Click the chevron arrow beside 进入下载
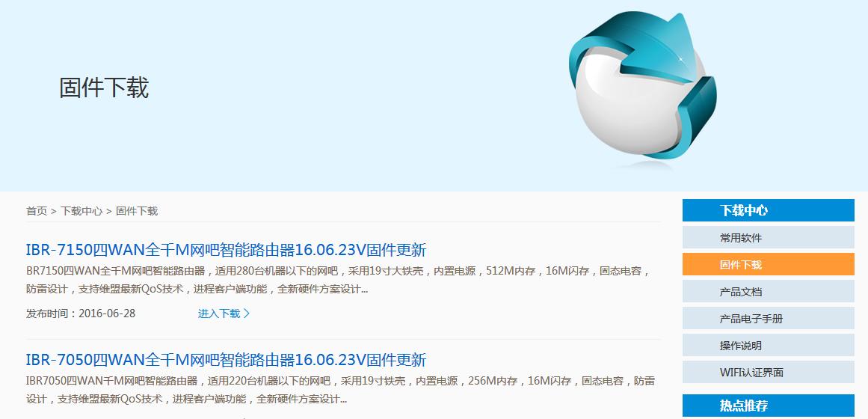Screen dimensions: 868x419 pyautogui.click(x=247, y=314)
